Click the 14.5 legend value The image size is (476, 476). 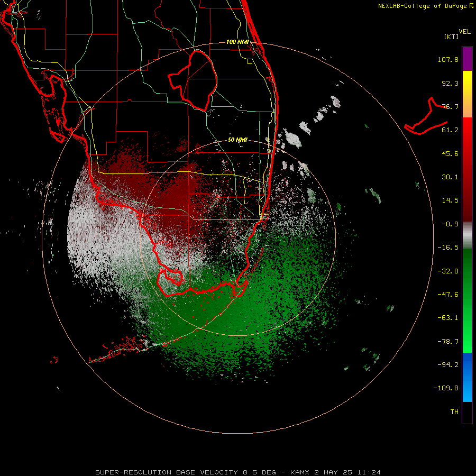[450, 200]
